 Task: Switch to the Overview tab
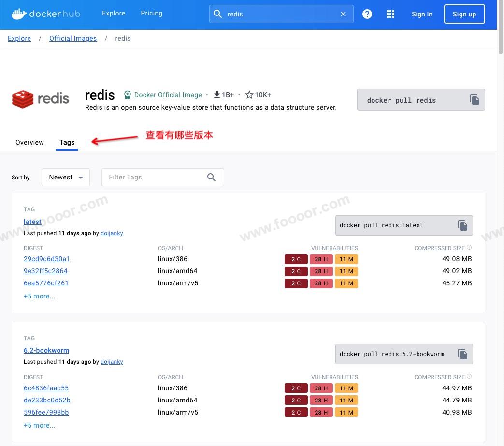pyautogui.click(x=29, y=142)
